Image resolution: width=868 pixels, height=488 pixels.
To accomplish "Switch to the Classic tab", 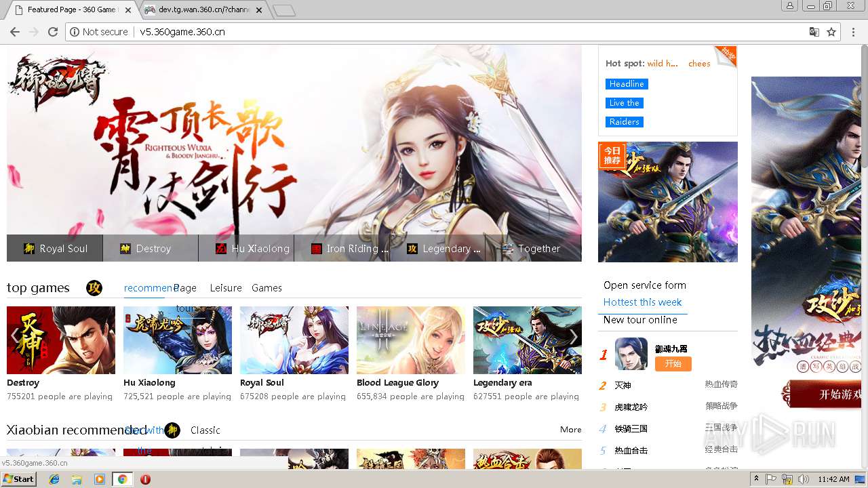I will pyautogui.click(x=205, y=430).
